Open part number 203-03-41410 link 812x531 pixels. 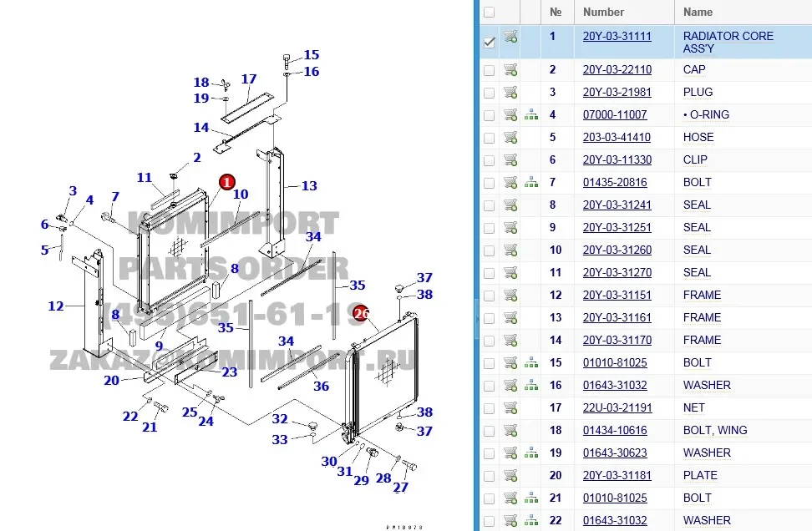click(617, 137)
